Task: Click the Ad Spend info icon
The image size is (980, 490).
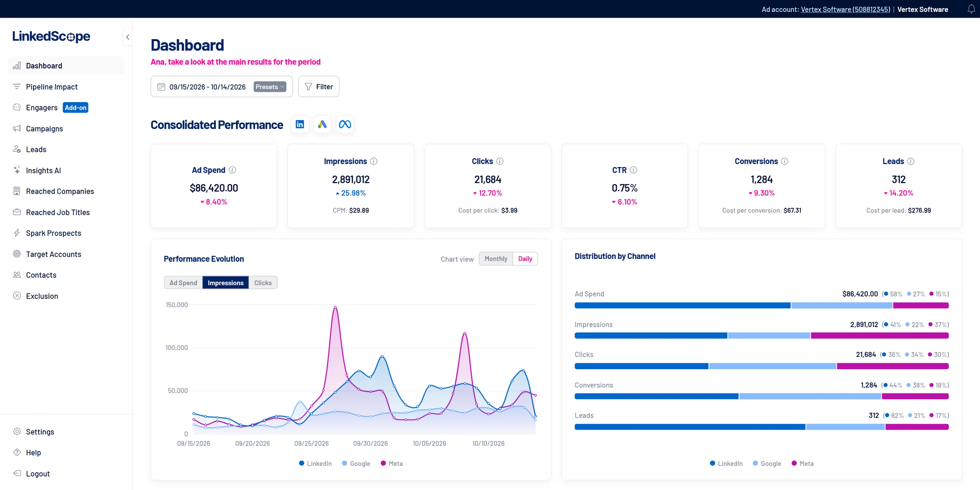Action: pyautogui.click(x=232, y=170)
